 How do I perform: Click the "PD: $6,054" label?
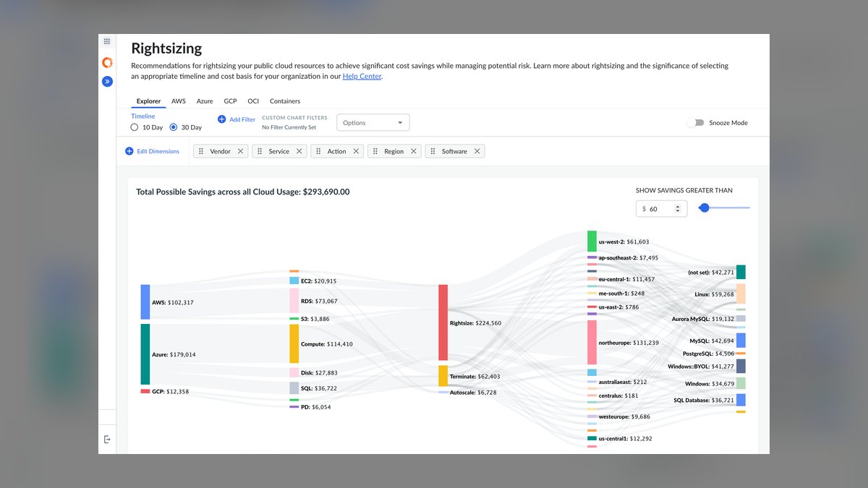[x=316, y=407]
